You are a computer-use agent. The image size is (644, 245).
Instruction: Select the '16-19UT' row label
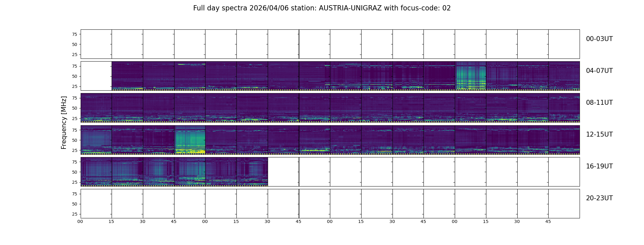(599, 166)
